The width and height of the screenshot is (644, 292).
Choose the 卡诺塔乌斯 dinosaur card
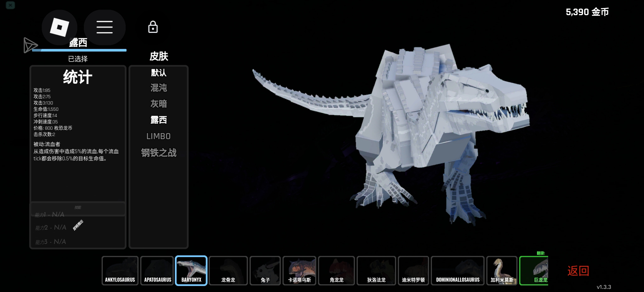299,271
